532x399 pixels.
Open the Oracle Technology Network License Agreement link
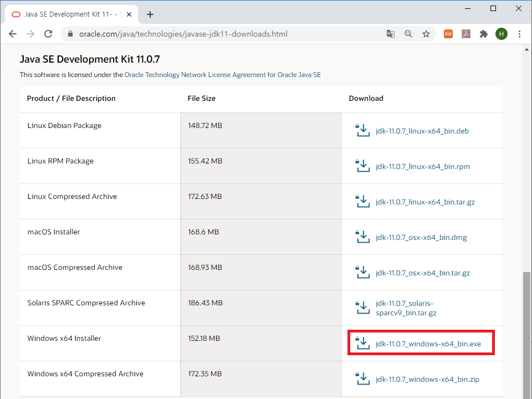click(x=223, y=75)
